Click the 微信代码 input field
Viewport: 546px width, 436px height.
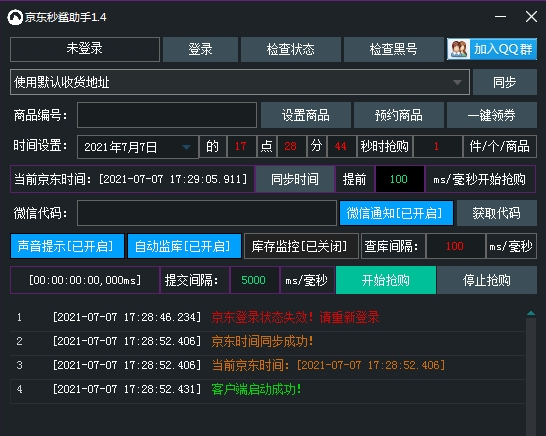pyautogui.click(x=207, y=213)
